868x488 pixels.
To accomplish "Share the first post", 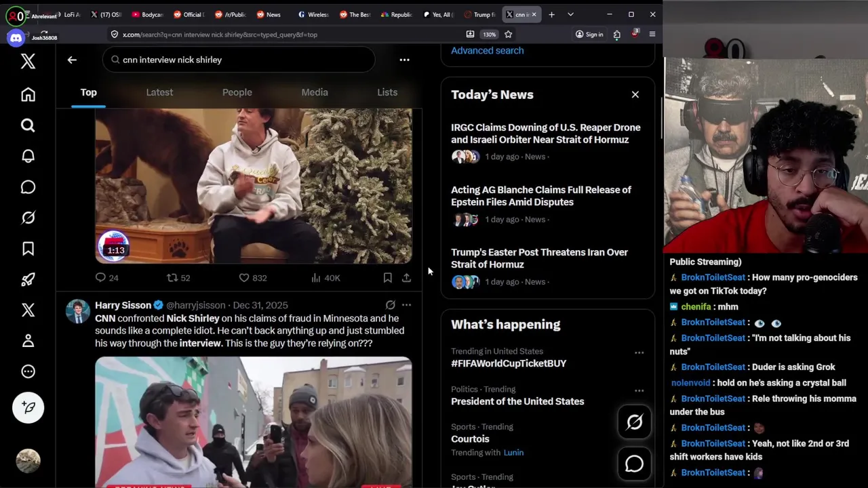I will click(x=406, y=278).
